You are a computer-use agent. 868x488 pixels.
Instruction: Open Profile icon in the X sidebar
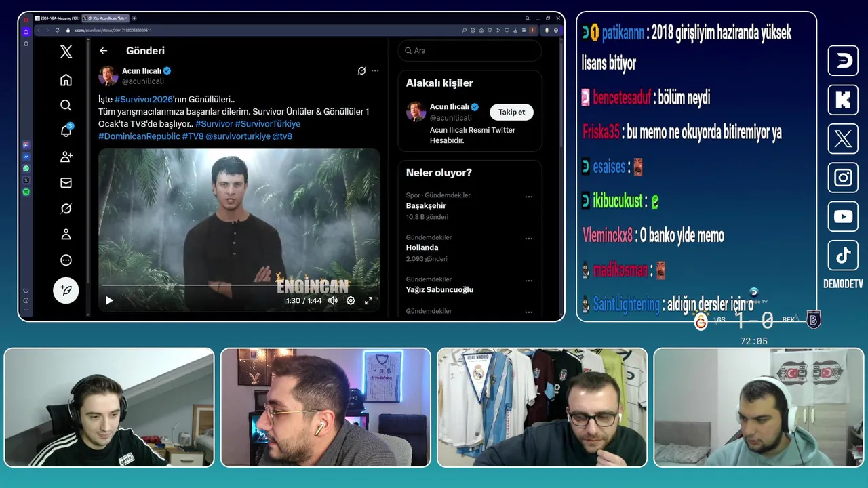(x=66, y=235)
